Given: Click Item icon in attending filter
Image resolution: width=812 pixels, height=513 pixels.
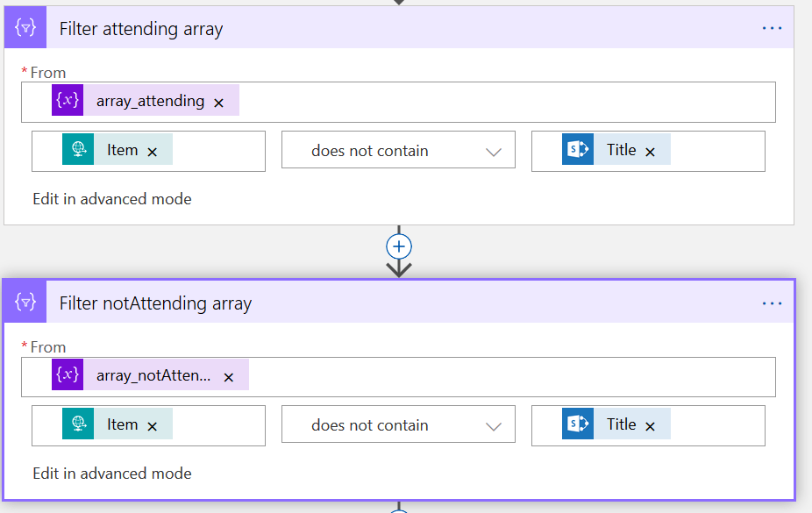Looking at the screenshot, I should pyautogui.click(x=78, y=150).
